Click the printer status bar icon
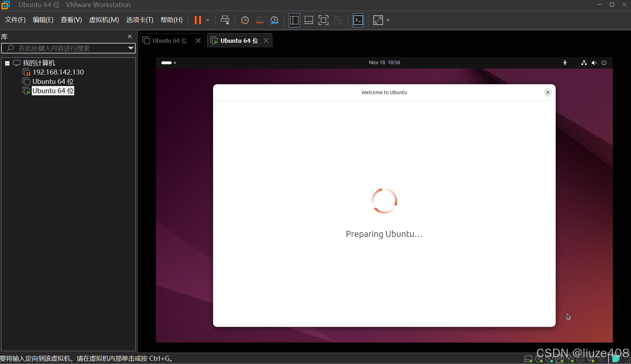Screen dimensions: 631x364 tap(580, 359)
